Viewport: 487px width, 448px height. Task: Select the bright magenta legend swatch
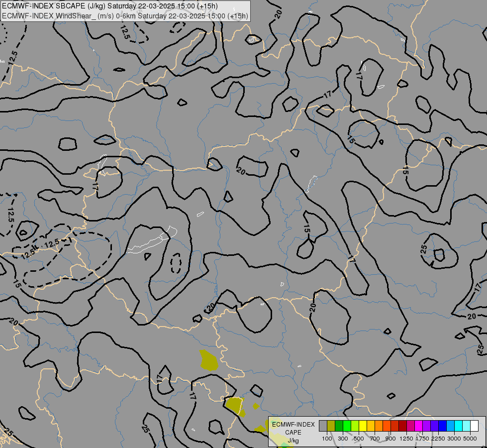tap(419, 426)
